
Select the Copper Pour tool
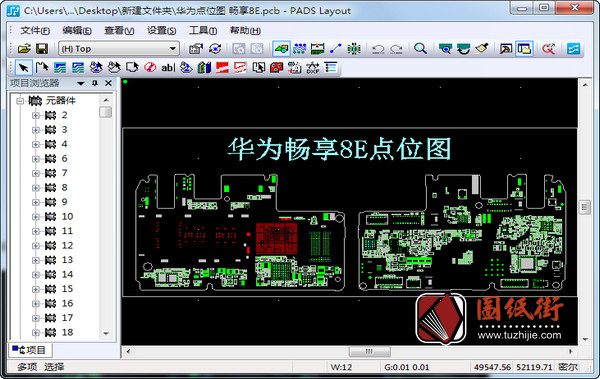[96, 68]
